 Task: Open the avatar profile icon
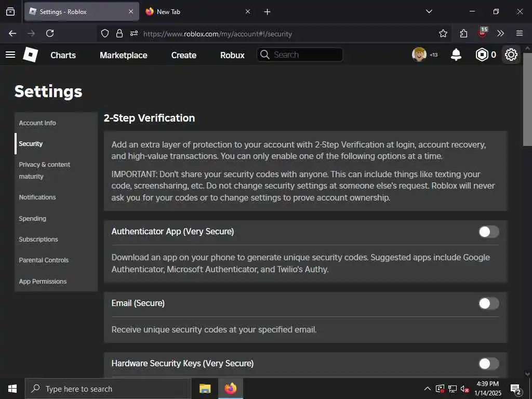[x=419, y=55]
